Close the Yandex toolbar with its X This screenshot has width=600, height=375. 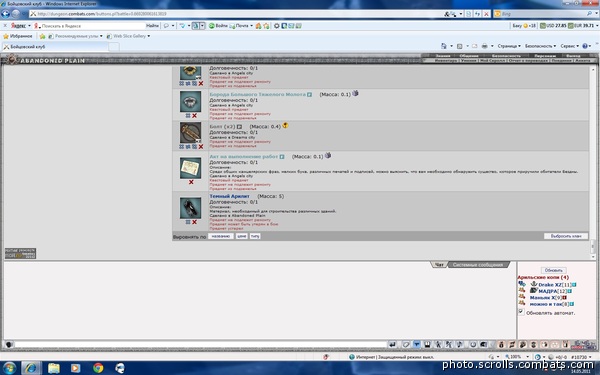[5, 26]
